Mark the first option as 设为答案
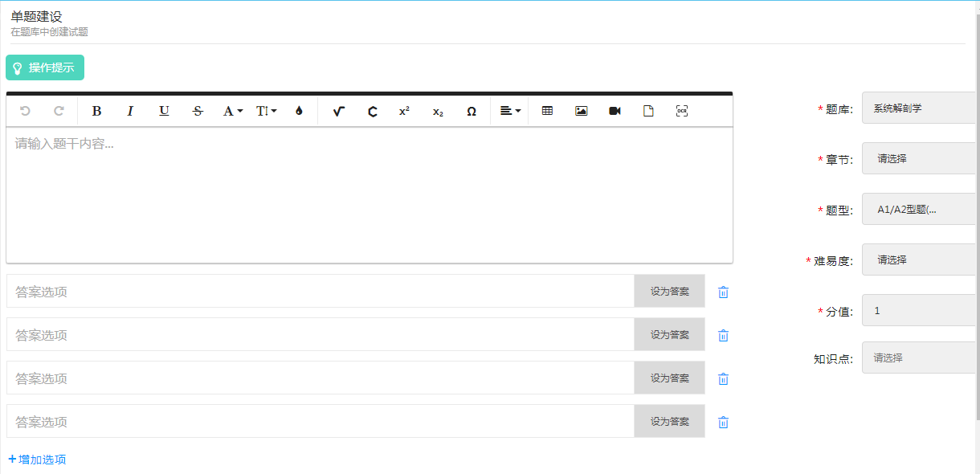This screenshot has height=474, width=980. point(669,292)
